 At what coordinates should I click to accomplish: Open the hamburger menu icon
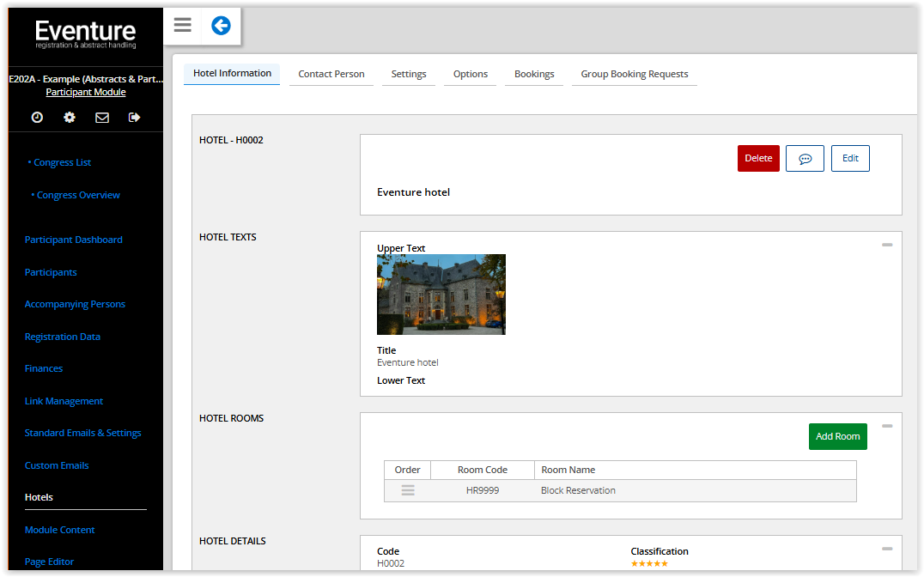click(183, 26)
